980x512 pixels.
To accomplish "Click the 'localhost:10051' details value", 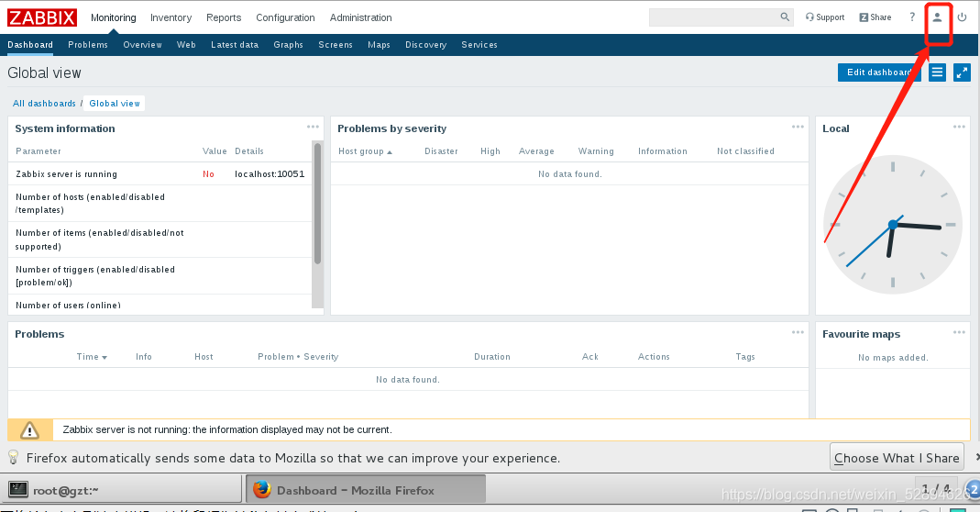I will pos(270,174).
